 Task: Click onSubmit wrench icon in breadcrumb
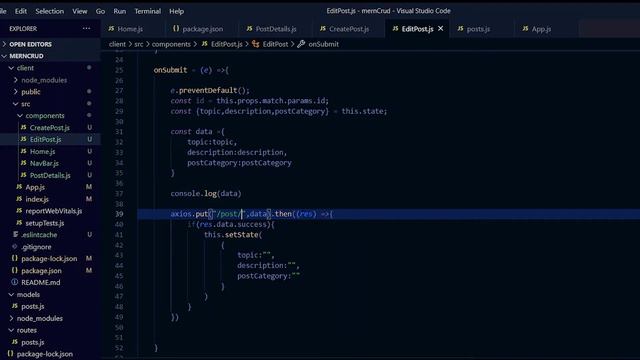301,44
